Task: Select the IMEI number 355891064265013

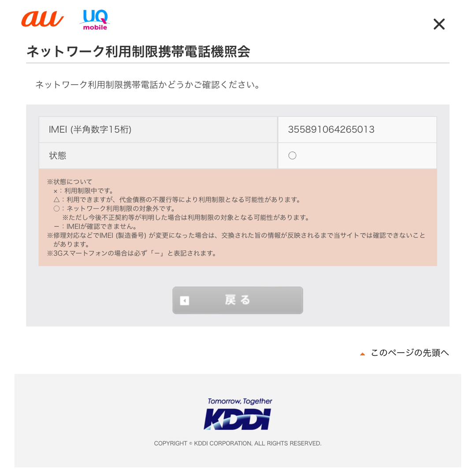Action: [x=331, y=130]
